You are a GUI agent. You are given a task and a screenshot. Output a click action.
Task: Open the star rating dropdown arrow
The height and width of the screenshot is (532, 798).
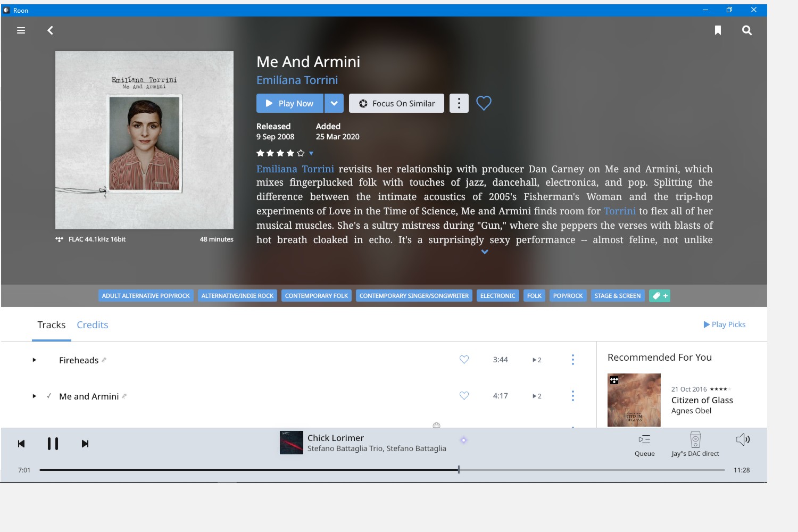tap(311, 153)
